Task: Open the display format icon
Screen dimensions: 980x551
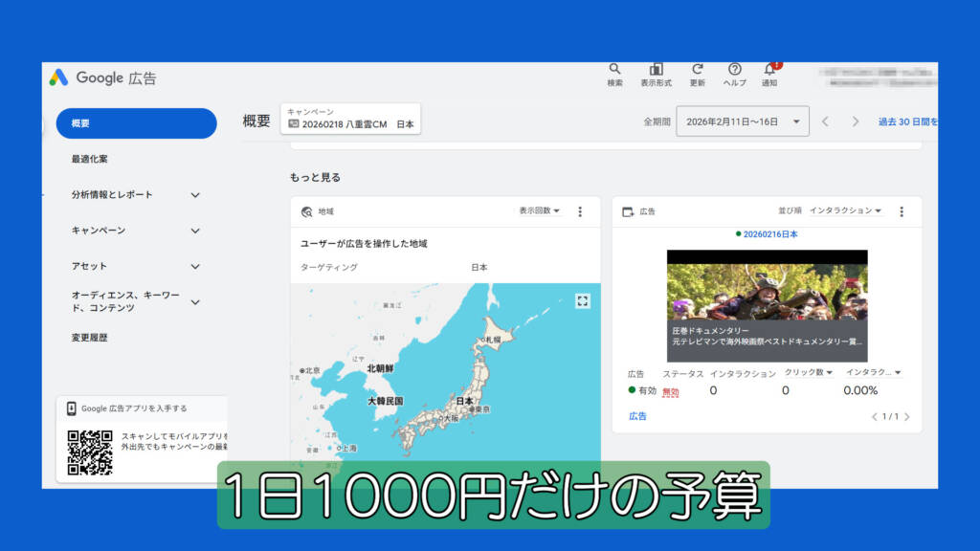Action: [656, 70]
